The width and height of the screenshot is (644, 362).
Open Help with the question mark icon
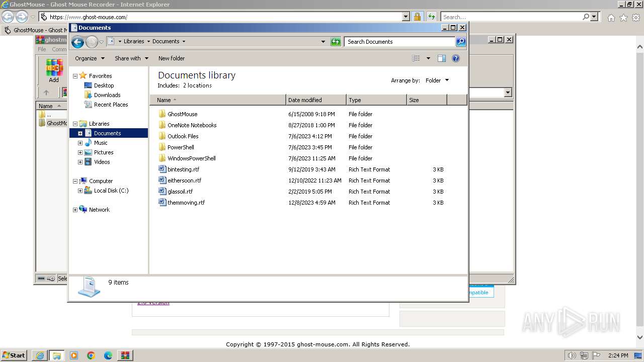pyautogui.click(x=456, y=58)
